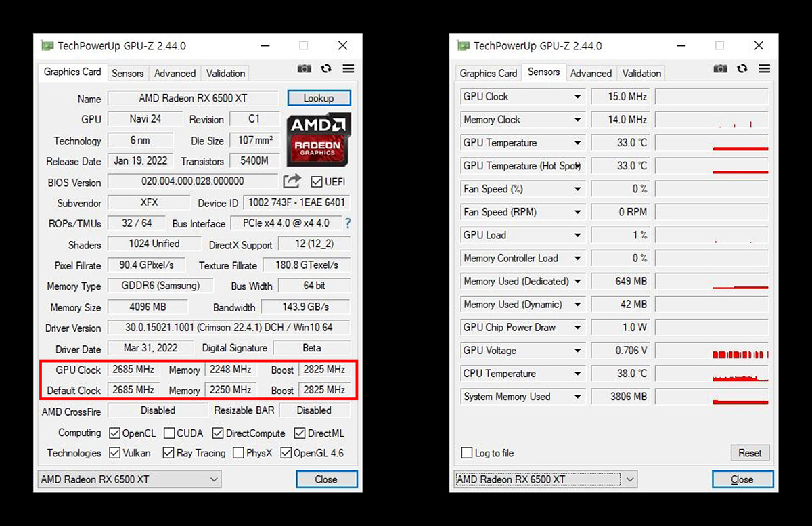Open hamburger menu in left GPU-Z window

[x=348, y=69]
